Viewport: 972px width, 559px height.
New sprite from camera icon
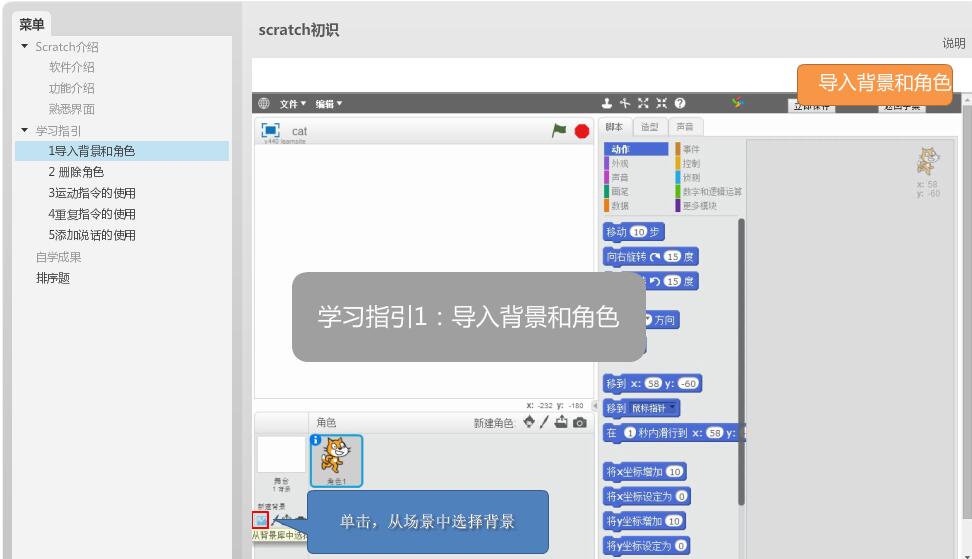click(x=580, y=423)
